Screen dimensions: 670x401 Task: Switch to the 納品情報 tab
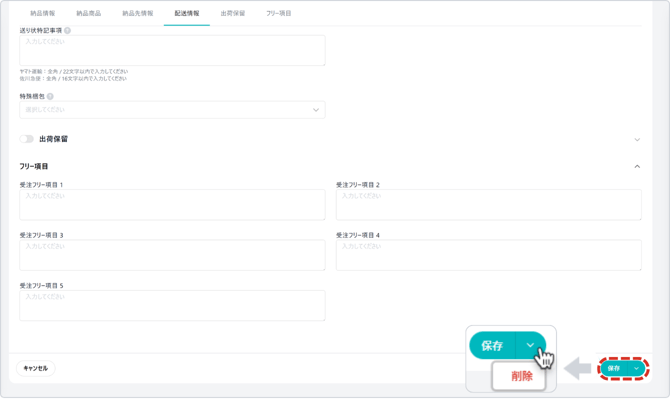[44, 14]
